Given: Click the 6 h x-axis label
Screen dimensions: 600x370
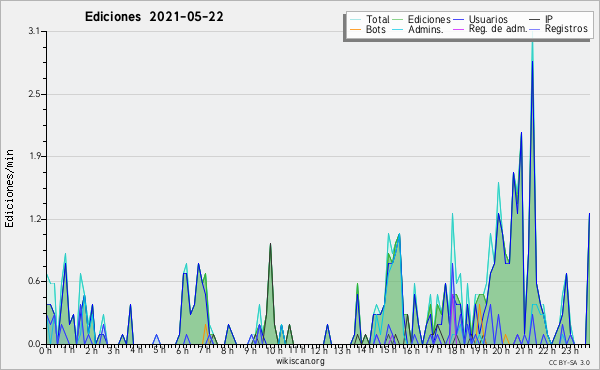Looking at the screenshot, I should coord(182,350).
